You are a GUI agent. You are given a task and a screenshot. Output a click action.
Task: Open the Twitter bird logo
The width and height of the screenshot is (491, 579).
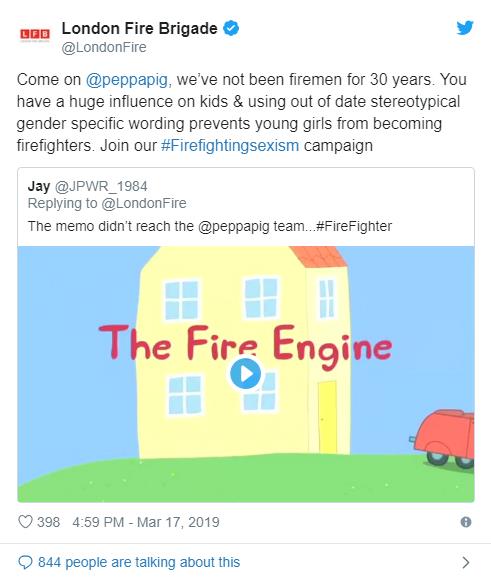465,28
